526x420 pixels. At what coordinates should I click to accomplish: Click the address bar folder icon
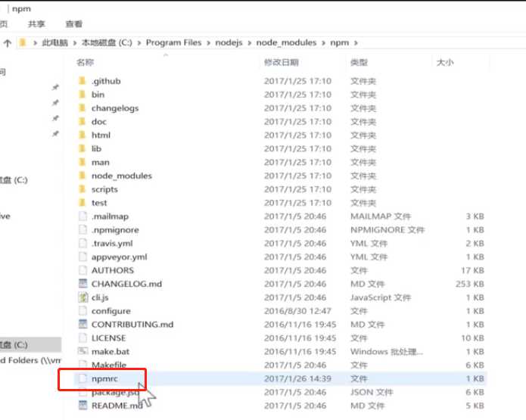tap(23, 42)
